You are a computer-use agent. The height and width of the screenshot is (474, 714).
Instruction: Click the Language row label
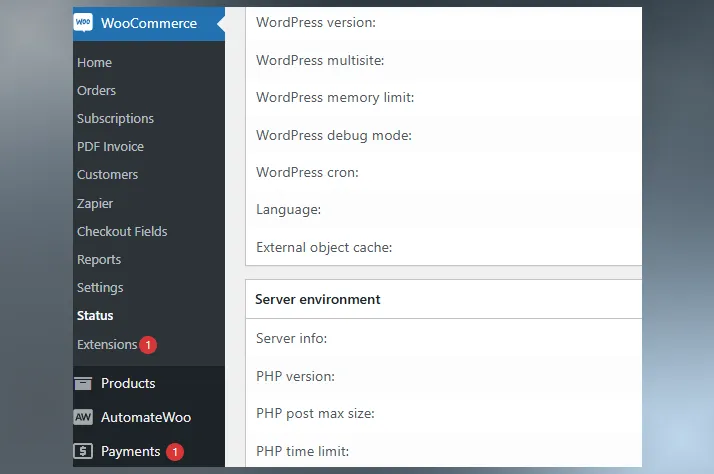[x=289, y=210]
